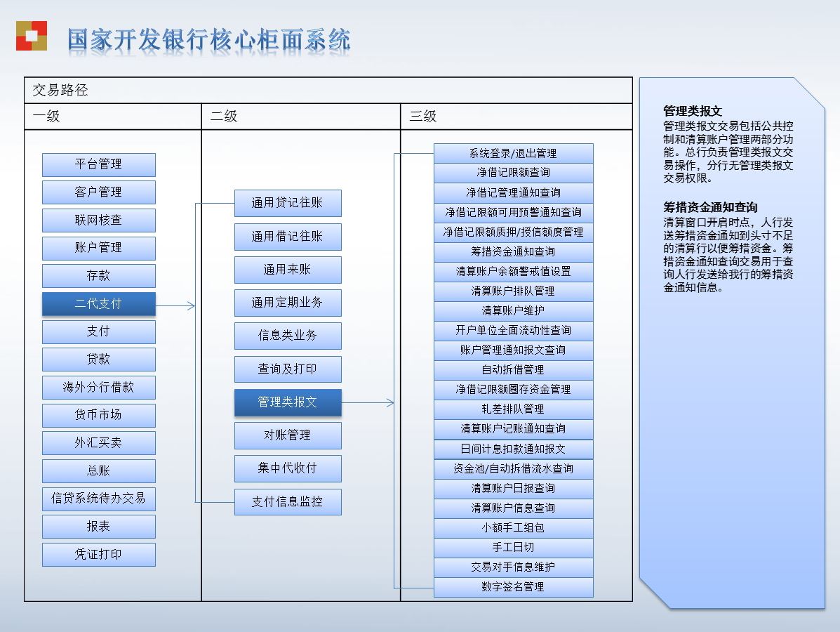Open 净借记限额圈存资金管理

click(x=513, y=390)
